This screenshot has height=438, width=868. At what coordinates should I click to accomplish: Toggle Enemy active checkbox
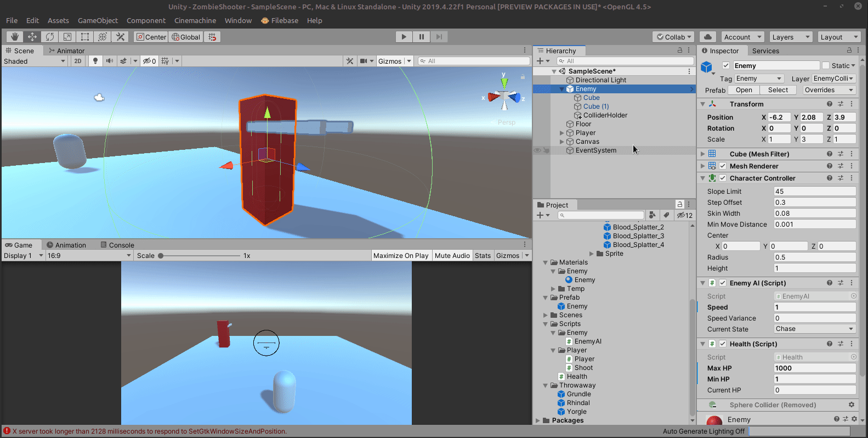click(x=726, y=65)
